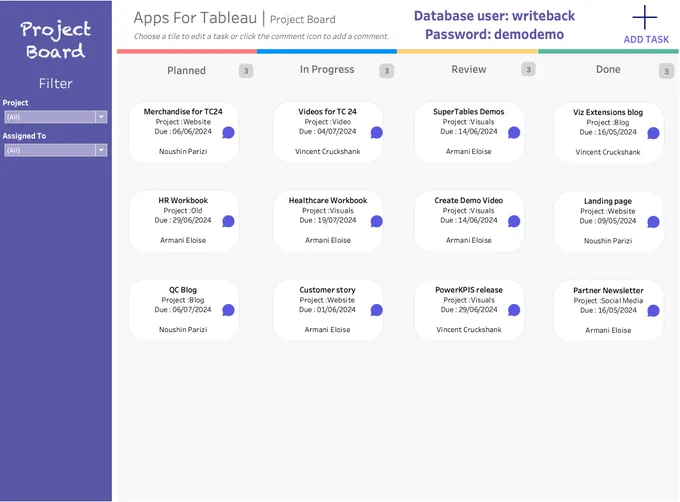Click 'Project :Social Media' on Partner Newsletter
Screen dimensions: 680x502
pyautogui.click(x=608, y=300)
